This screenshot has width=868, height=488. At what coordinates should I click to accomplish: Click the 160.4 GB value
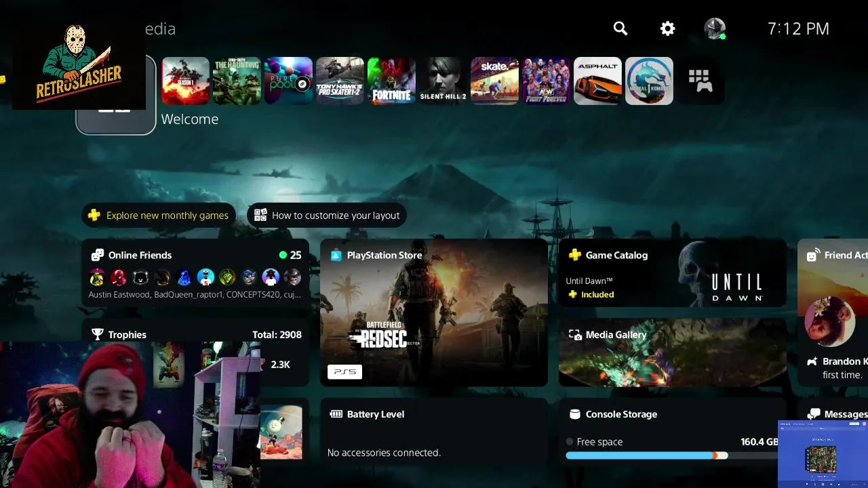click(x=759, y=442)
